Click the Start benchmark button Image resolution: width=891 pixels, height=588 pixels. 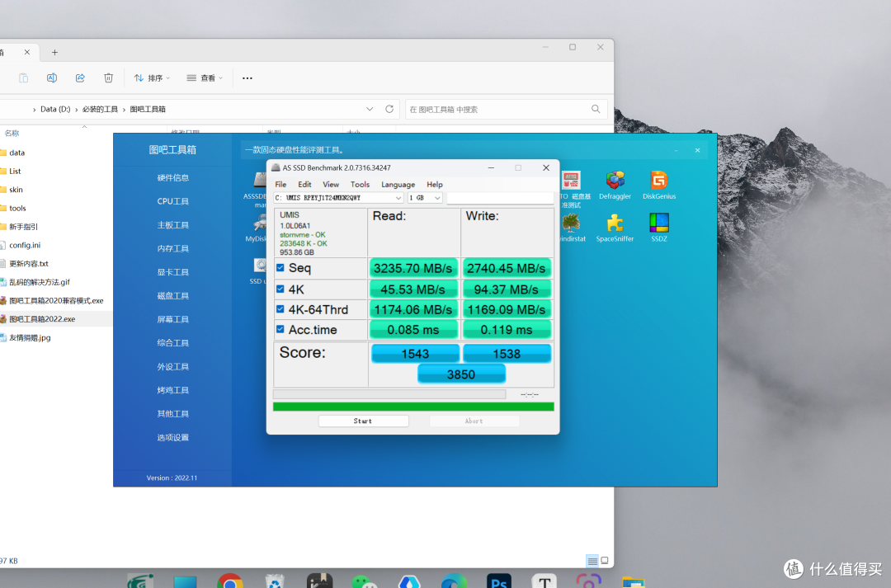point(363,421)
